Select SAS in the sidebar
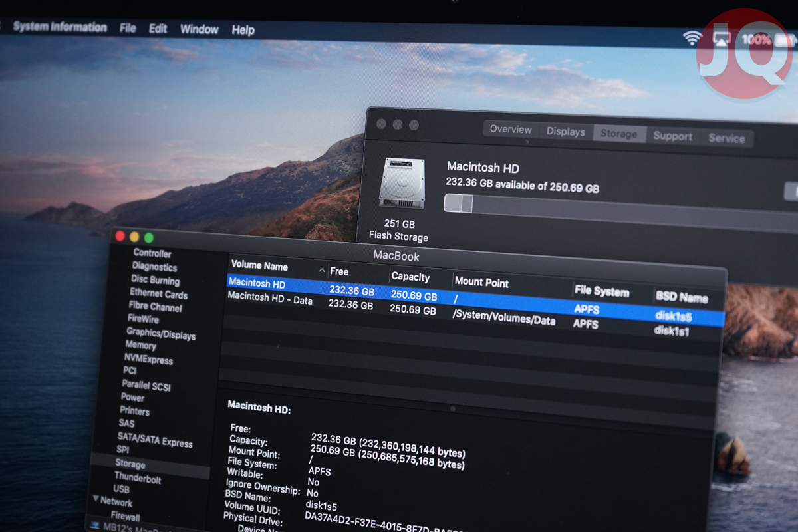Screen dimensions: 798x532 point(126,423)
